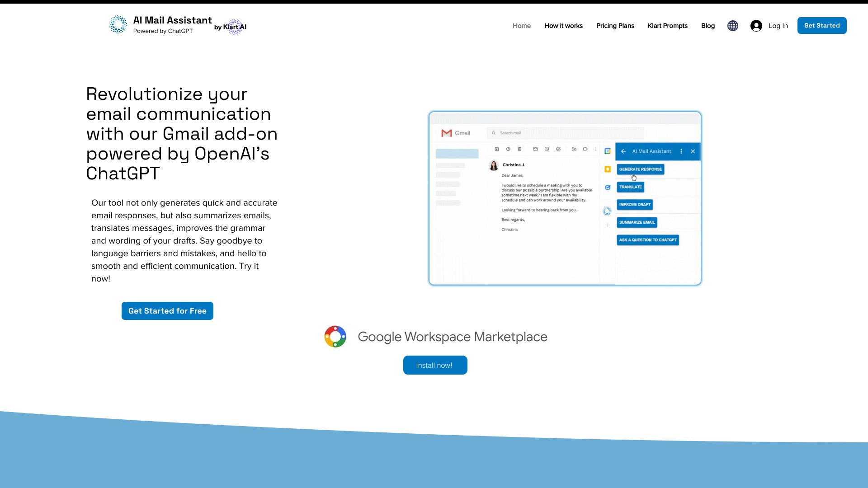This screenshot has height=488, width=868.
Task: Navigate to Klart Prompts
Action: (x=668, y=26)
